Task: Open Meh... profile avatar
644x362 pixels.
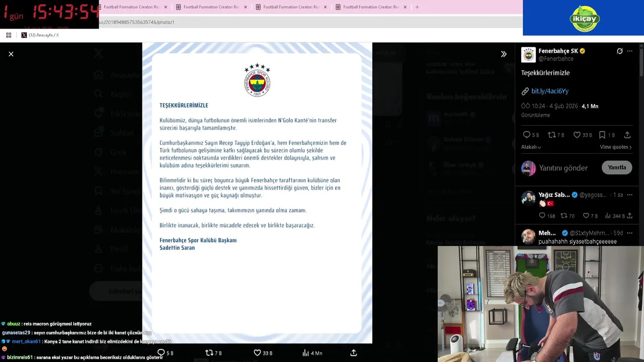Action: 528,236
